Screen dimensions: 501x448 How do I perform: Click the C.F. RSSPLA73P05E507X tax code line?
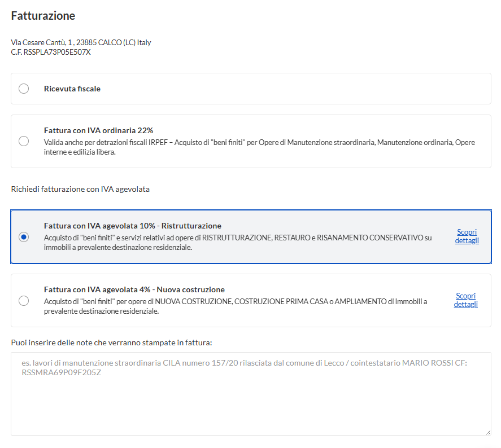[51, 52]
